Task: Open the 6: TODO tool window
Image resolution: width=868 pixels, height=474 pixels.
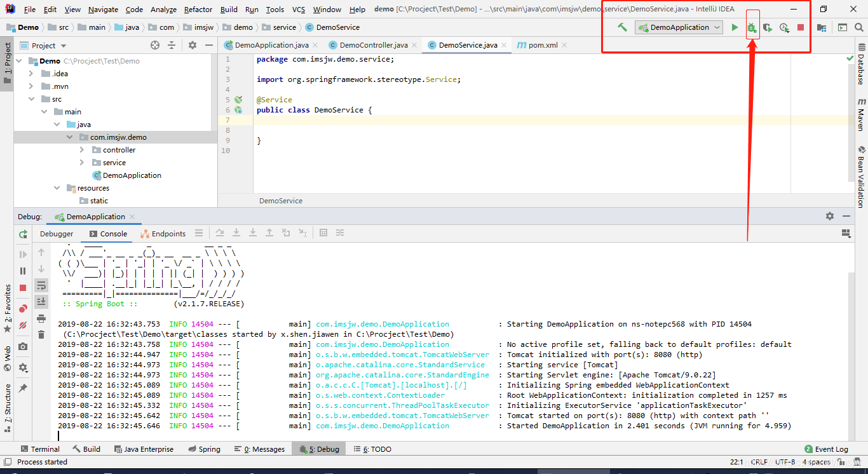Action: click(372, 449)
